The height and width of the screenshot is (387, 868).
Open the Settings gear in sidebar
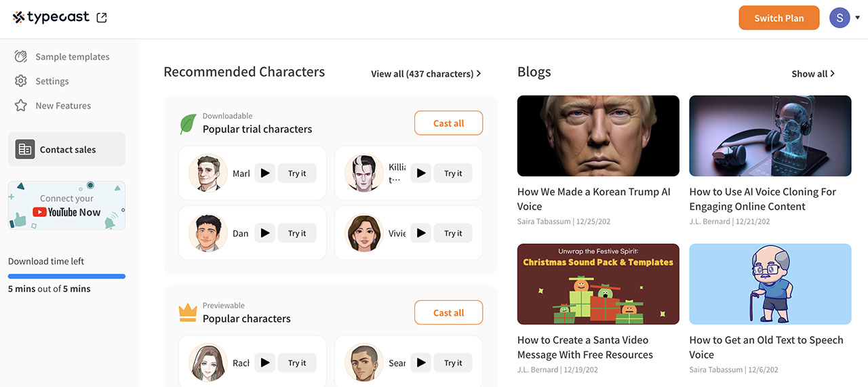coord(21,81)
